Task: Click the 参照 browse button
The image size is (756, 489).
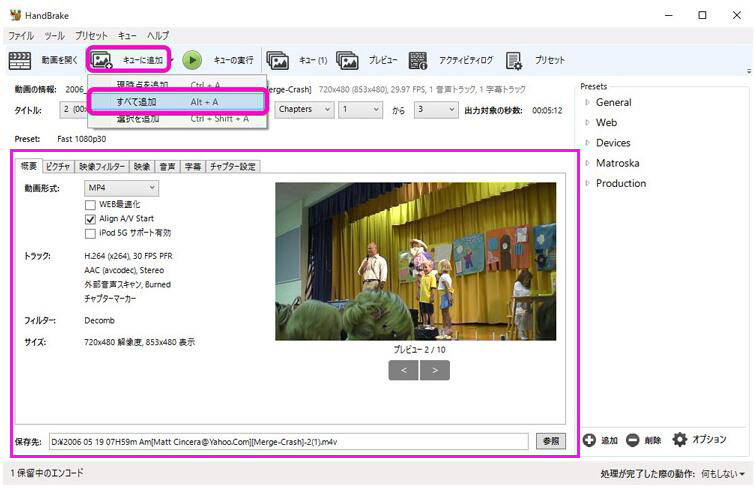Action: (551, 441)
